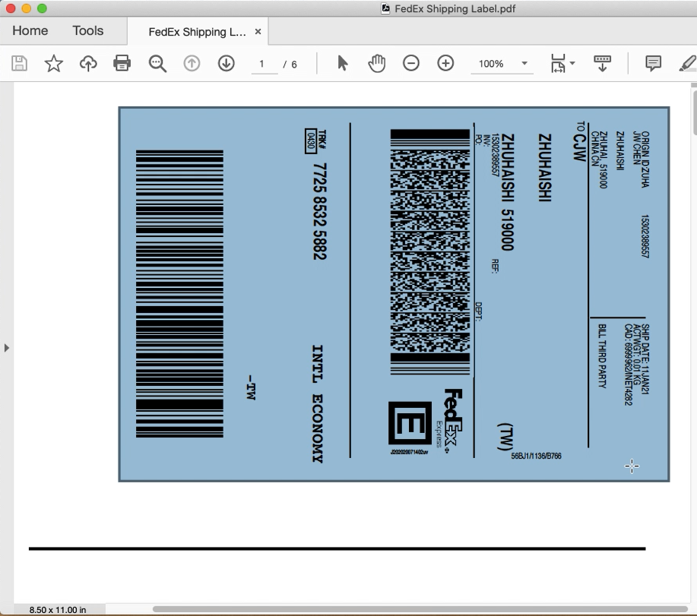Go to next page arrow

(227, 64)
